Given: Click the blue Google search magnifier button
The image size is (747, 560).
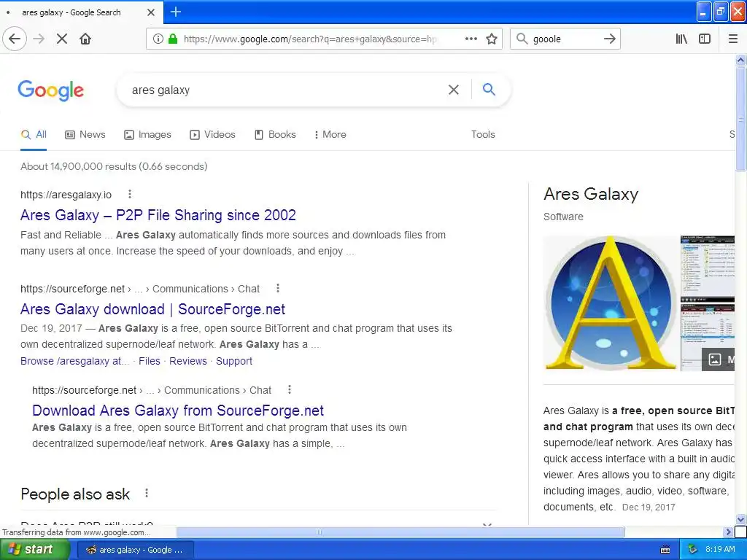Looking at the screenshot, I should [489, 89].
